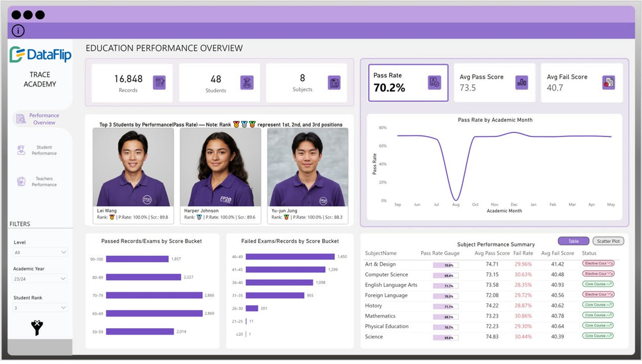
Task: Click History Core Course status badge
Action: pyautogui.click(x=598, y=304)
